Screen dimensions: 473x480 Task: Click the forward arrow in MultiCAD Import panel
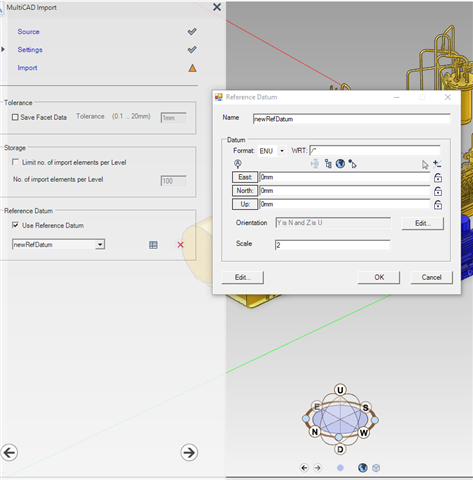(189, 453)
